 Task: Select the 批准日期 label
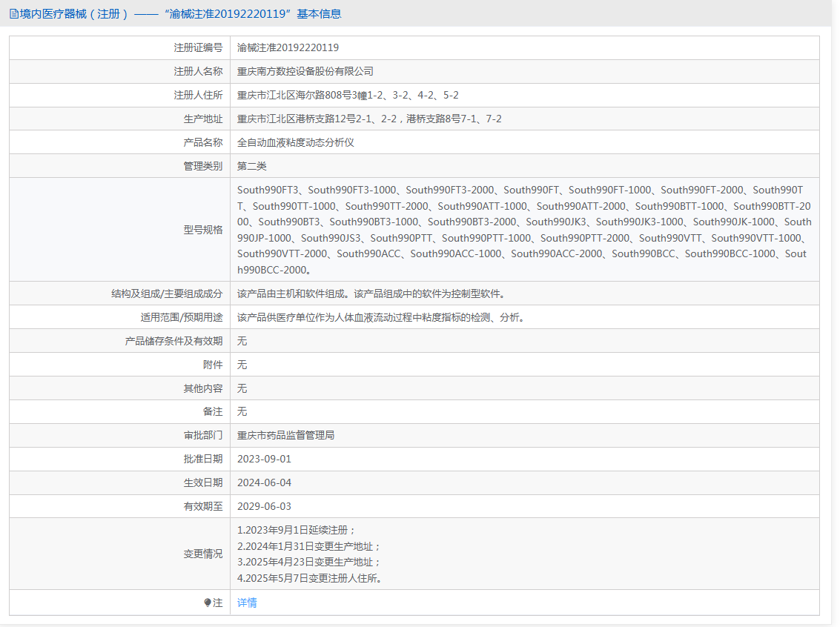click(x=203, y=459)
